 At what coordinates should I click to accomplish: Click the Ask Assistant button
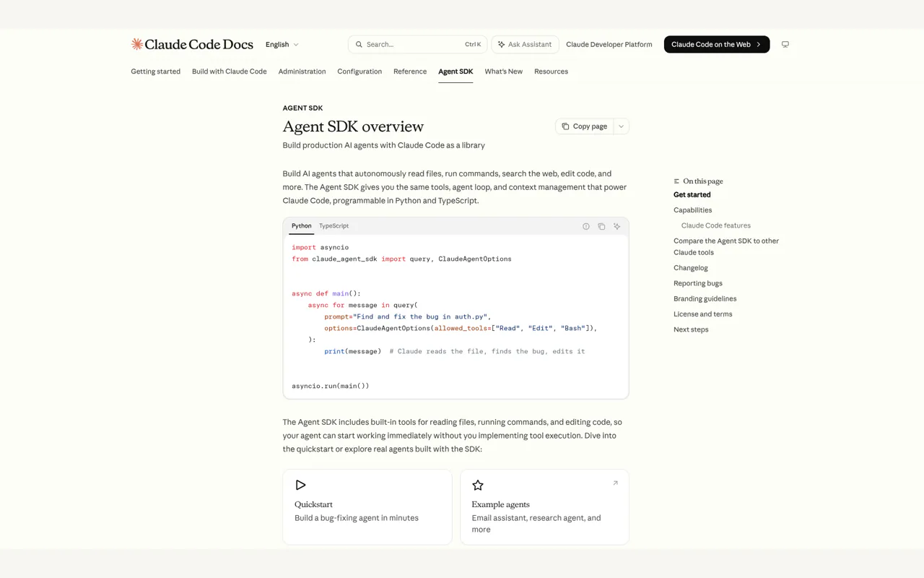(525, 45)
